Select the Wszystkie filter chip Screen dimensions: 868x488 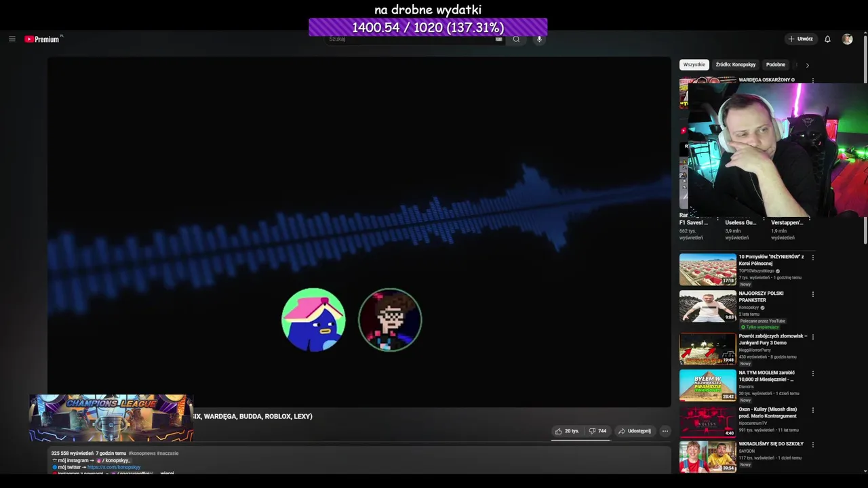point(694,64)
